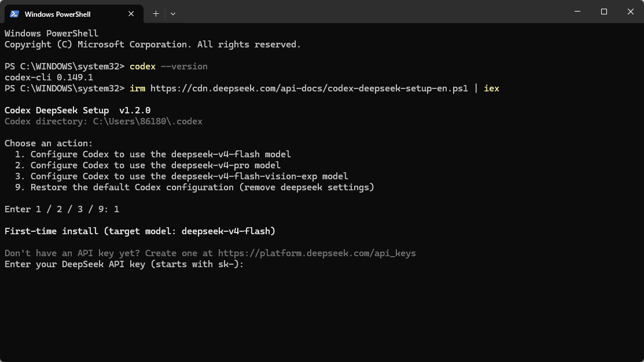The image size is (644, 362).
Task: Click the deepseek-v4-pro option line
Action: pos(148,165)
